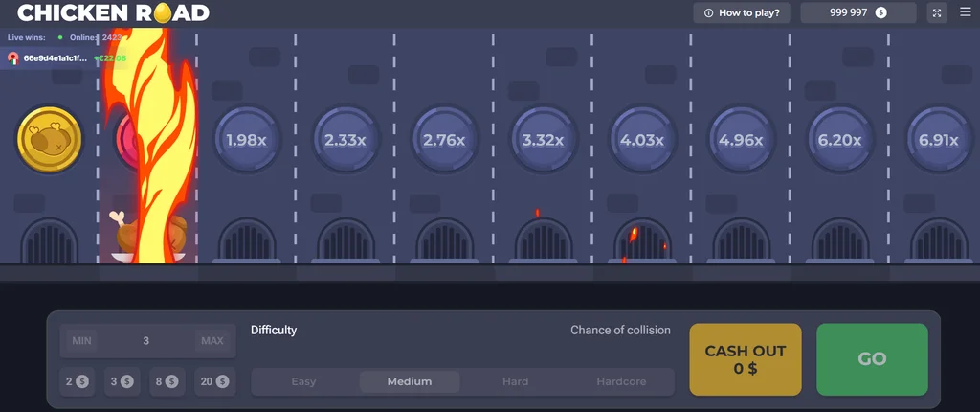This screenshot has width=980, height=412.
Task: Choose the 3 $ quick bet
Action: click(122, 381)
